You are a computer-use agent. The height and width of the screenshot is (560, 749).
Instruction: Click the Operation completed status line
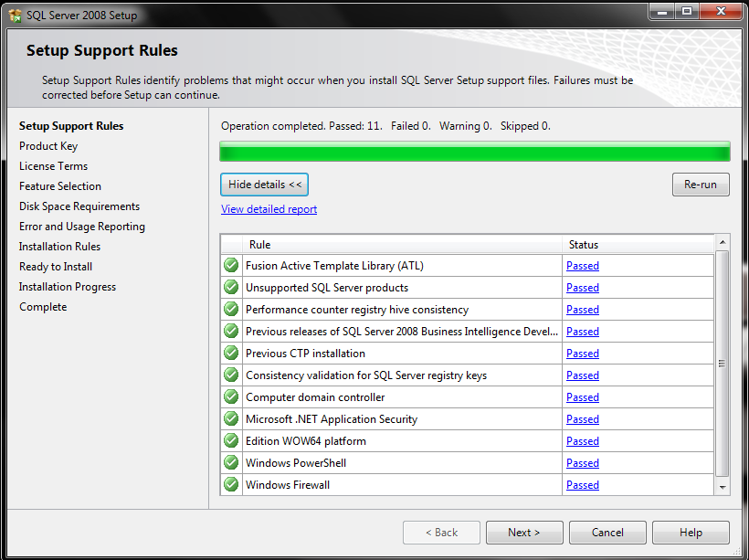pos(385,126)
